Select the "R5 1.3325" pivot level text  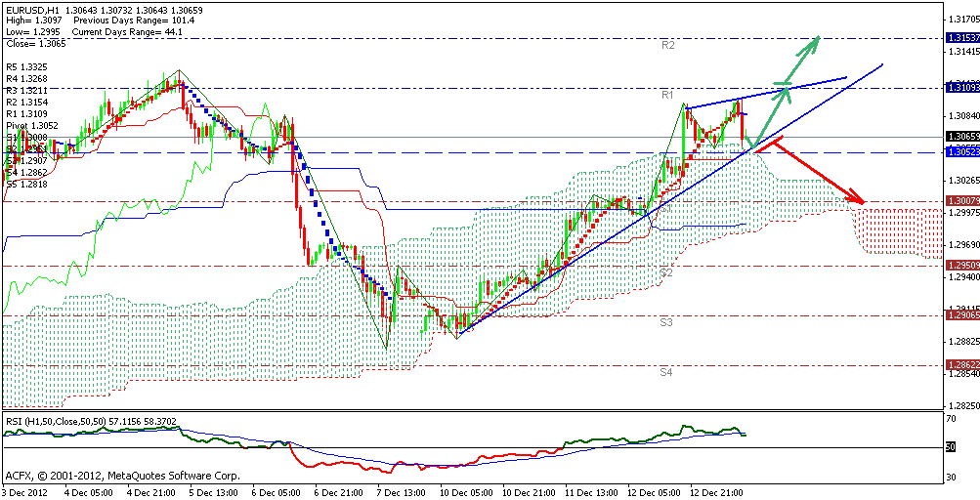26,66
